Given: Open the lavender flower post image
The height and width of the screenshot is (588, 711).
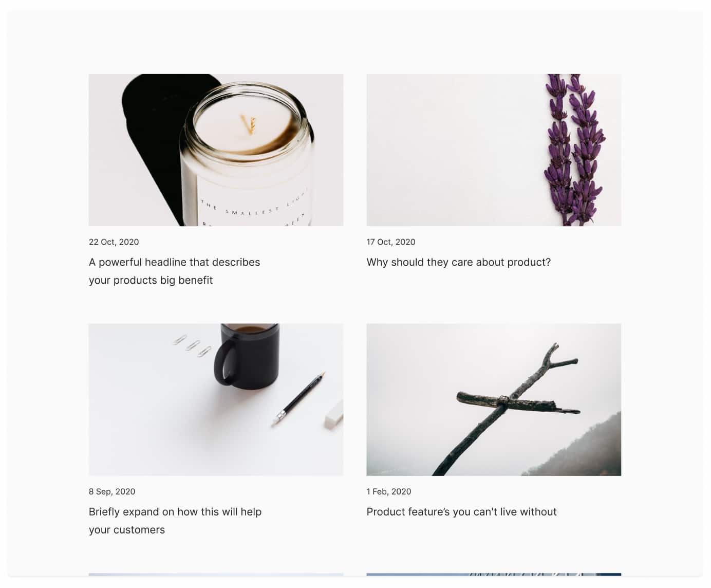Looking at the screenshot, I should [x=494, y=150].
